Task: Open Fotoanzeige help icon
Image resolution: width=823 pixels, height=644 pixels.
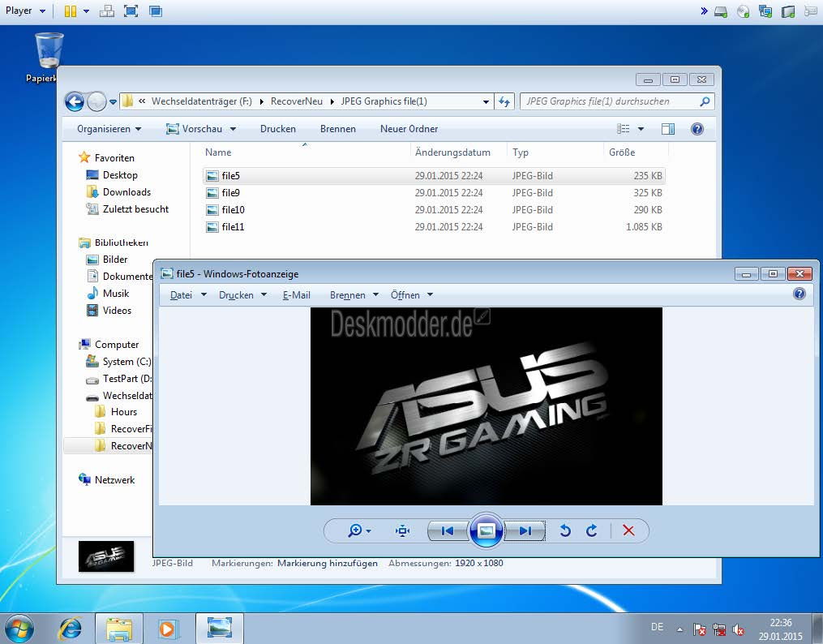Action: [x=799, y=294]
